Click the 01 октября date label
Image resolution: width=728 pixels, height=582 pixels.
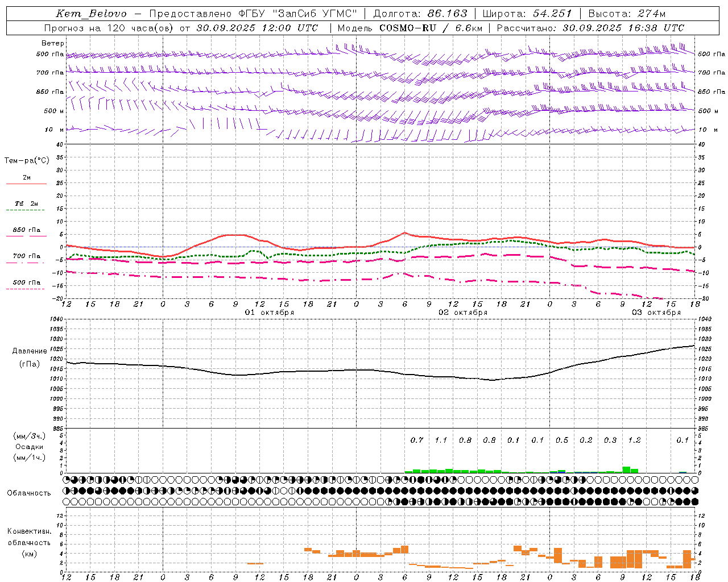pos(270,313)
